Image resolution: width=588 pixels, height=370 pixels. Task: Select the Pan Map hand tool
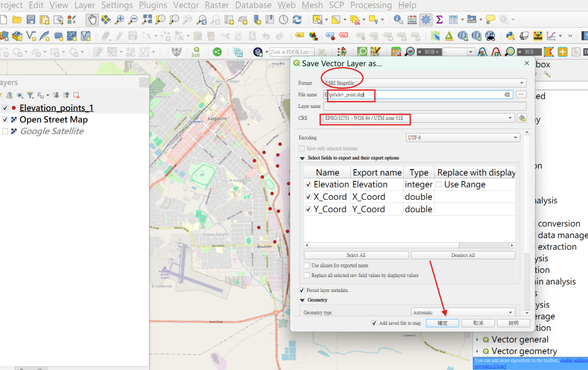tap(92, 20)
